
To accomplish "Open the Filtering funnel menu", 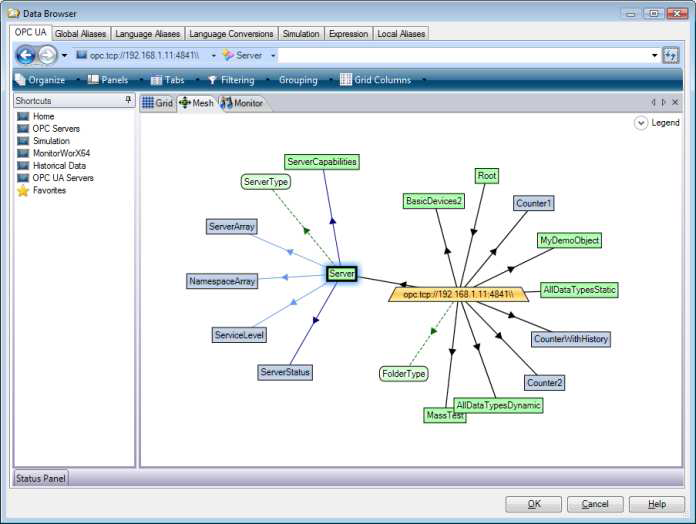I will 231,80.
